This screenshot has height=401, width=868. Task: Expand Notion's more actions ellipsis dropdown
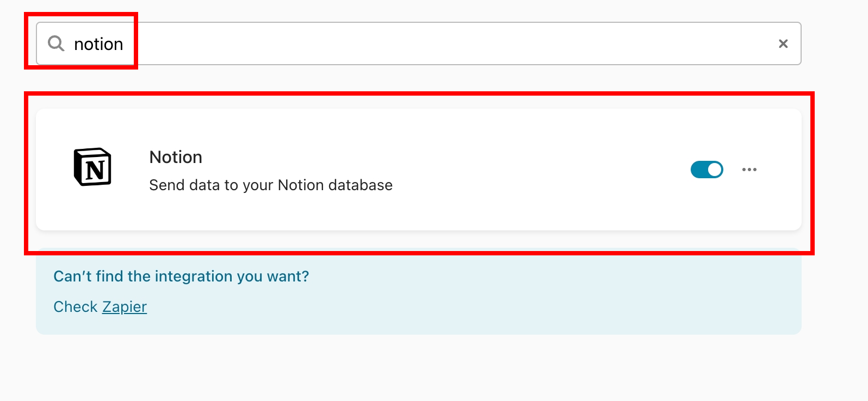pos(749,170)
